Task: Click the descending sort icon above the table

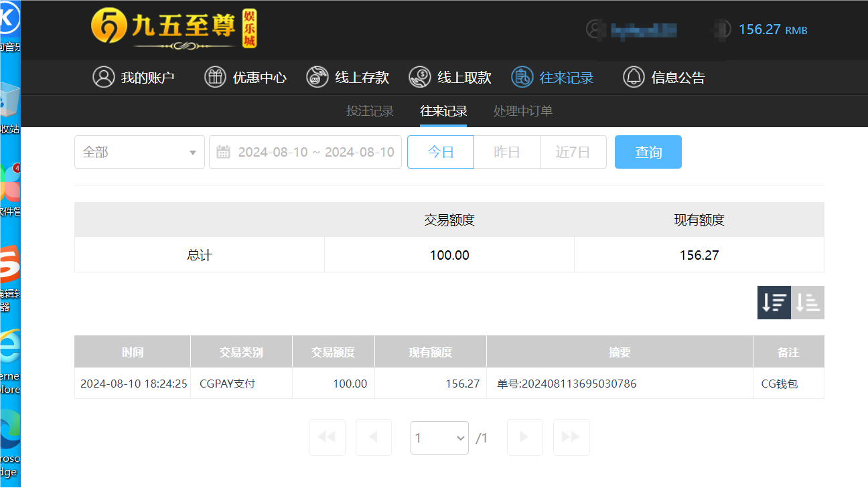Action: (774, 302)
